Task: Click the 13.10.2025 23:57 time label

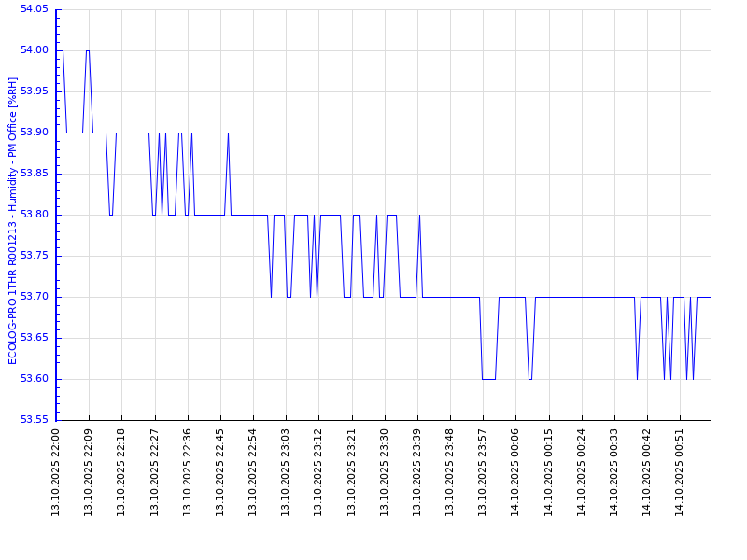Action: [483, 472]
